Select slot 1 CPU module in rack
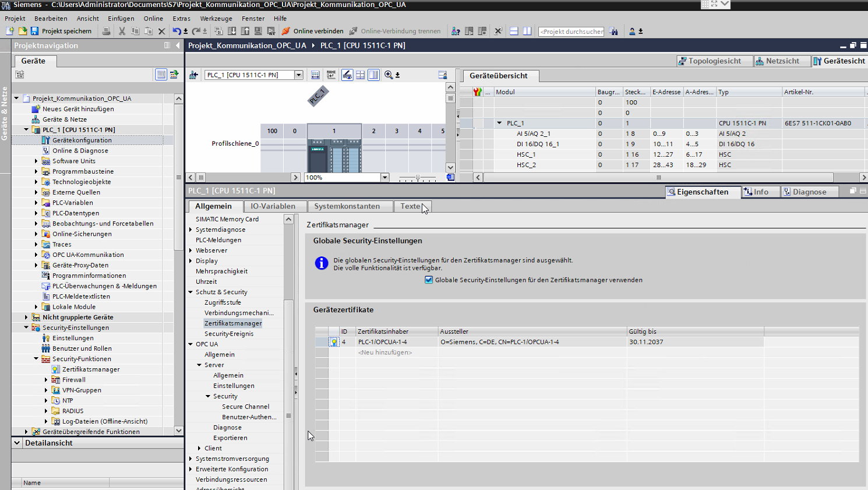 (x=334, y=148)
